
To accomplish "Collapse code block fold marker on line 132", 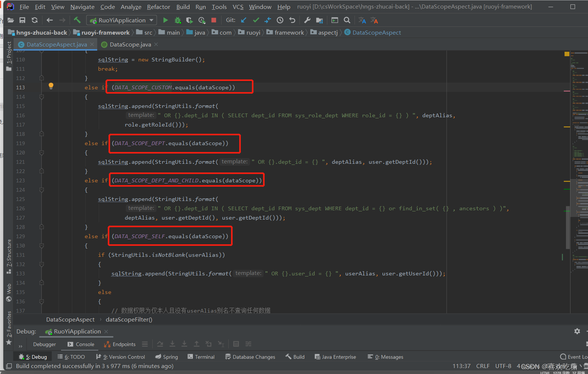I will point(42,264).
